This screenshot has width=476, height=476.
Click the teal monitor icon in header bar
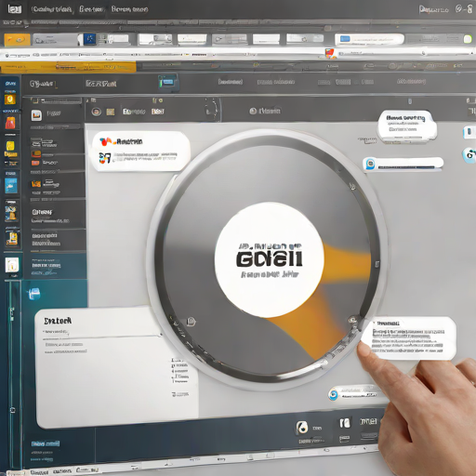[168, 82]
